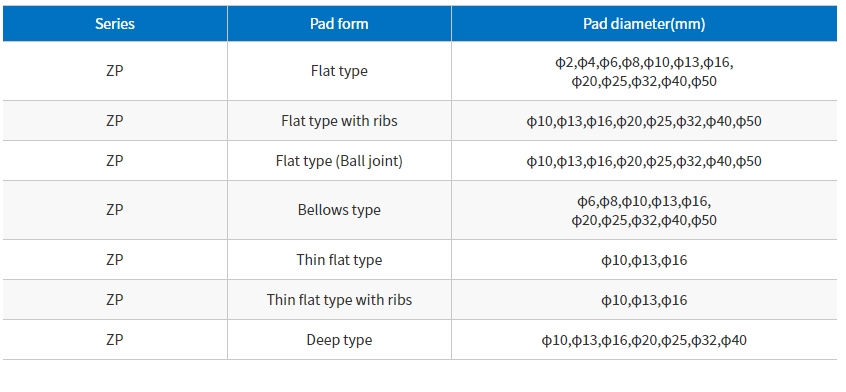Select the Bellows type cell

(x=339, y=210)
